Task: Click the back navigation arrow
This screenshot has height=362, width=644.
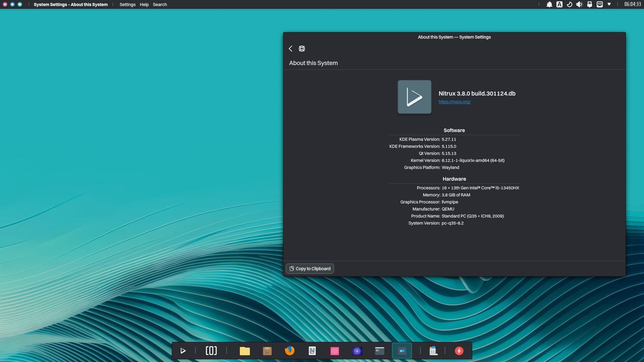Action: point(290,48)
